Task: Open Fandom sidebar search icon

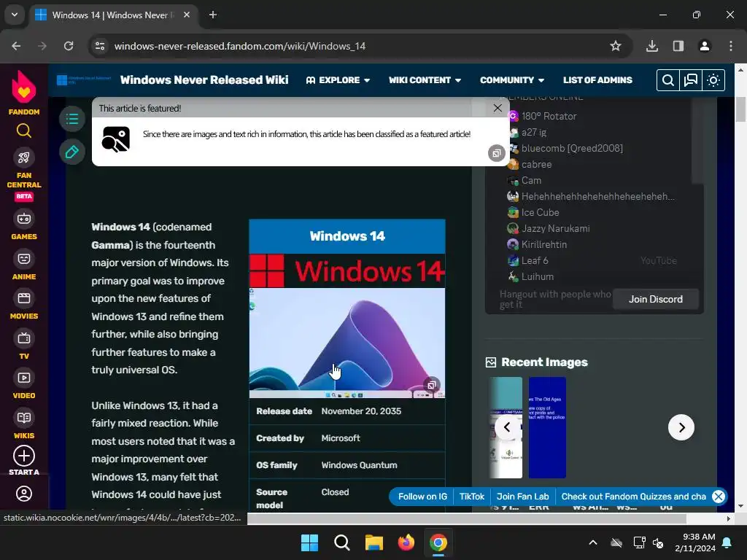Action: click(x=24, y=131)
